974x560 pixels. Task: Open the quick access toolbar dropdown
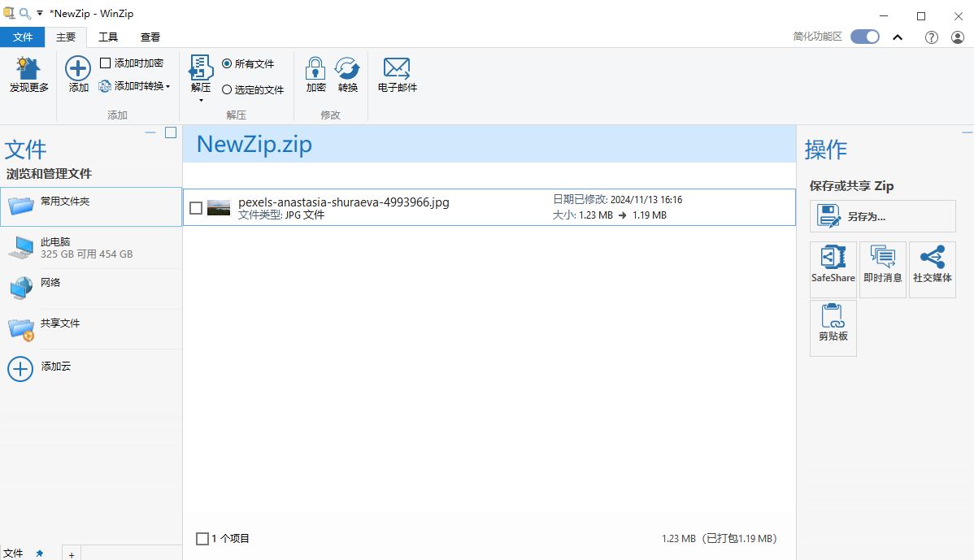(40, 13)
